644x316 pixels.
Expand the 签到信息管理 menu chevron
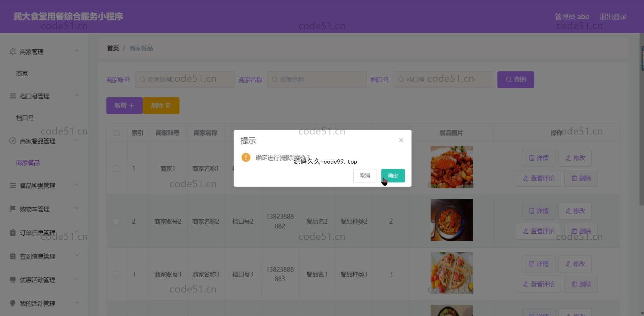coord(77,255)
